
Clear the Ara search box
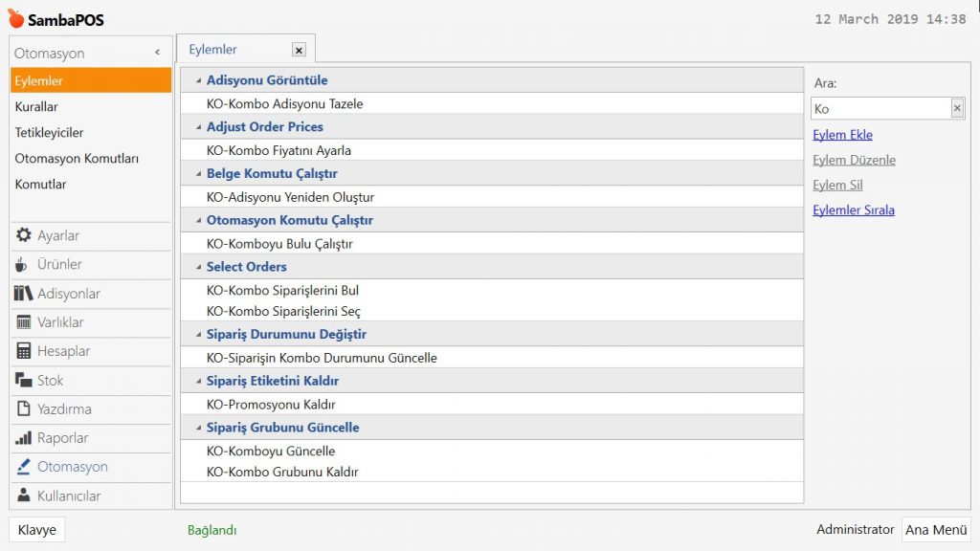tap(956, 109)
